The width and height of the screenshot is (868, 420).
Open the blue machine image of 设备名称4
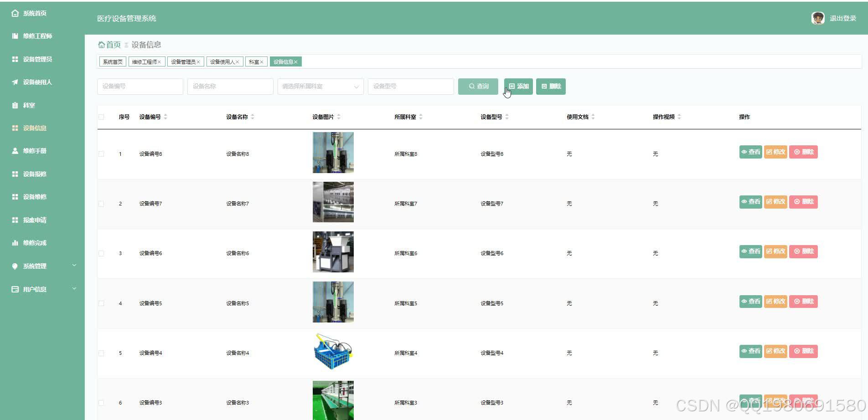coord(333,352)
